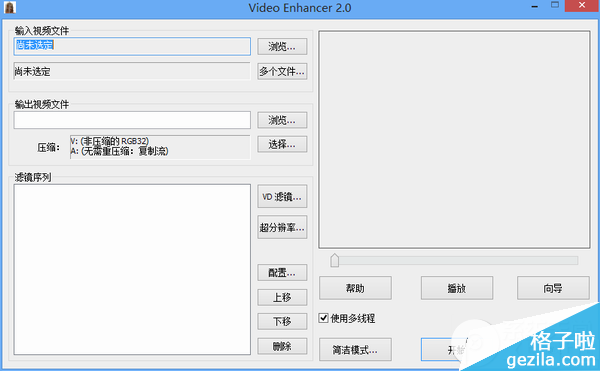Delete selected filter with 删除
600x371 pixels.
pos(282,346)
